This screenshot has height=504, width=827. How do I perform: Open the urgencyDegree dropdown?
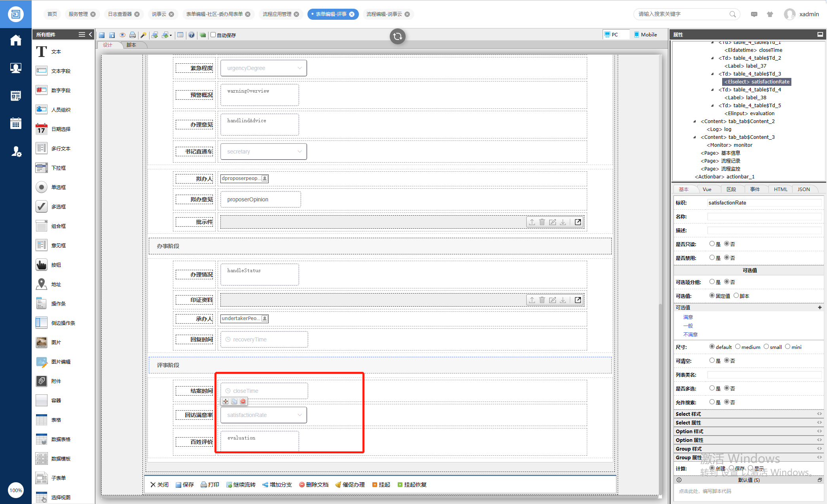click(264, 68)
